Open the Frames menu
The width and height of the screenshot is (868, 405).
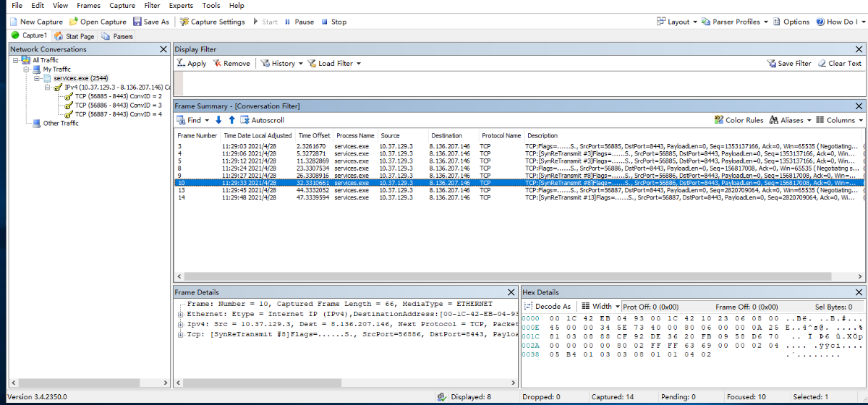[x=88, y=5]
